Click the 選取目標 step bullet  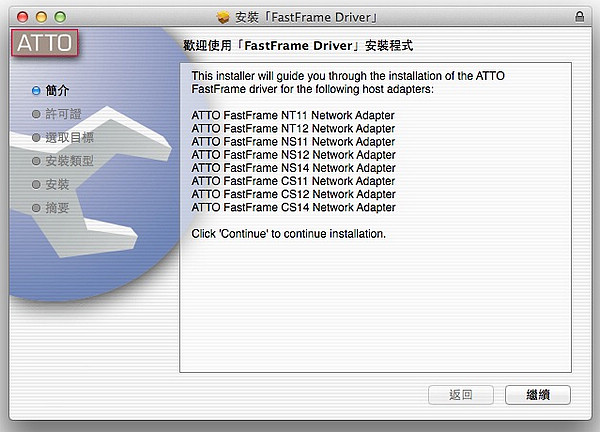coord(36,137)
